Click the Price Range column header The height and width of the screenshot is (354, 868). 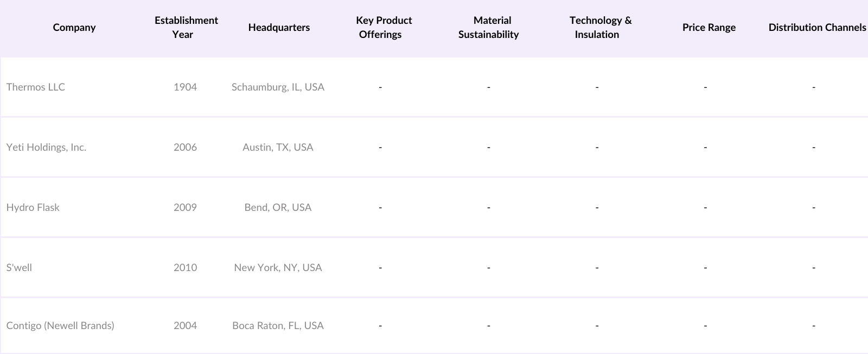pyautogui.click(x=709, y=28)
